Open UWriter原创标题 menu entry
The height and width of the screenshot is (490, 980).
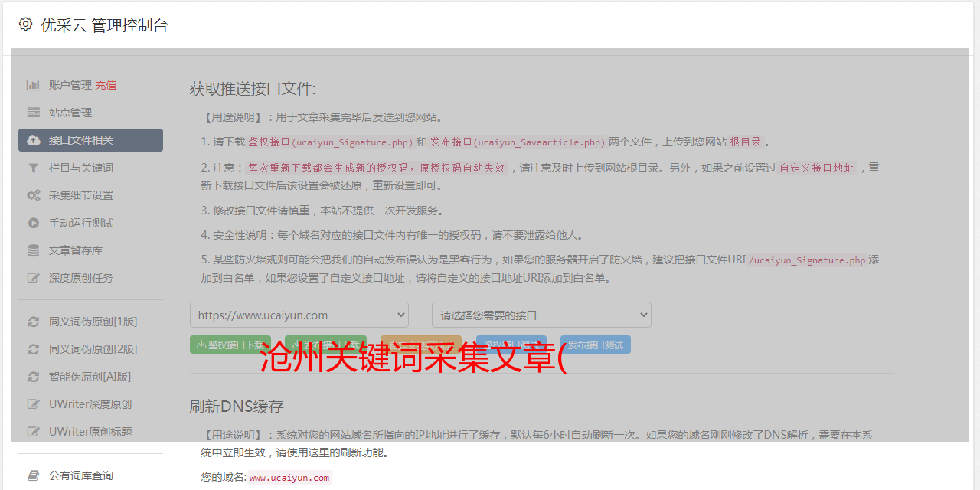coord(90,432)
